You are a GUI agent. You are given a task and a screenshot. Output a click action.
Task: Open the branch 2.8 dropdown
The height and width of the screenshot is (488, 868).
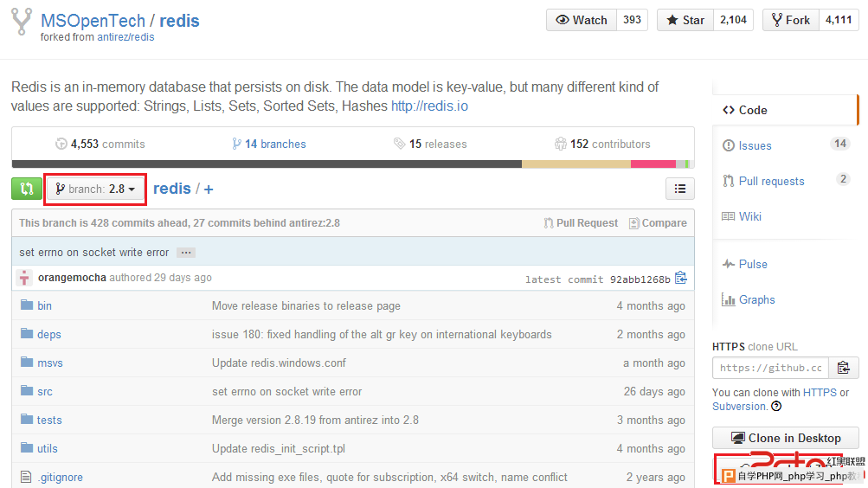tap(95, 189)
